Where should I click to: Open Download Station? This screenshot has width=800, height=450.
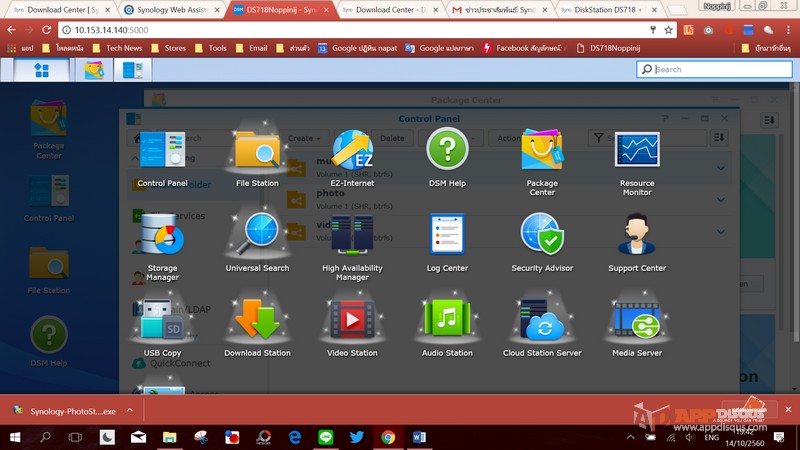(257, 328)
